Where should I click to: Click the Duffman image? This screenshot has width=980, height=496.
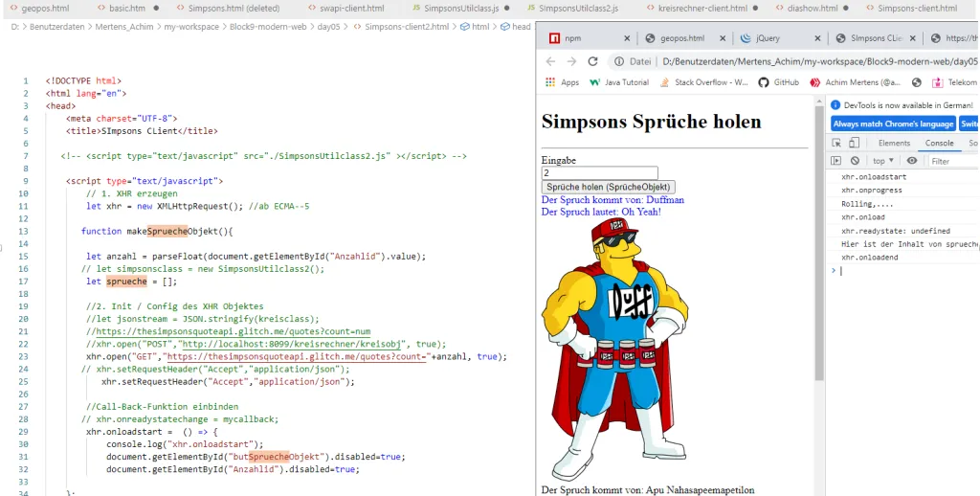point(615,350)
